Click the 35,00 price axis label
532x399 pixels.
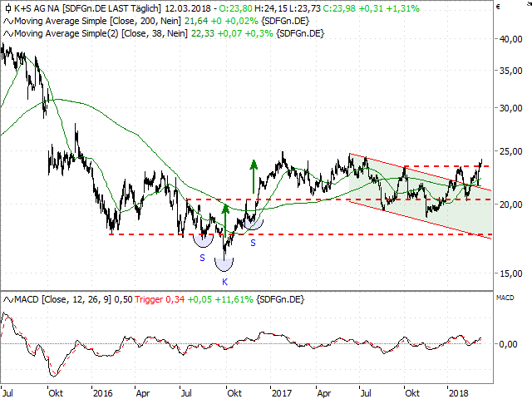511,71
